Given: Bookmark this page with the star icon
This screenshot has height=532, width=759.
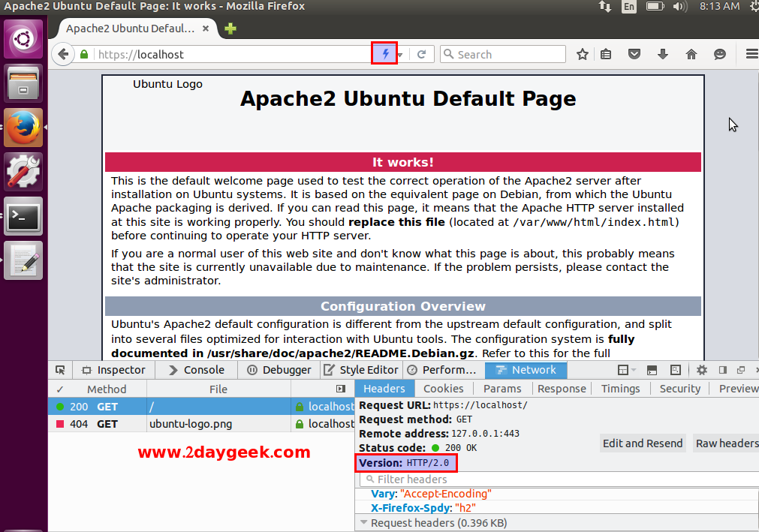Looking at the screenshot, I should click(x=583, y=54).
